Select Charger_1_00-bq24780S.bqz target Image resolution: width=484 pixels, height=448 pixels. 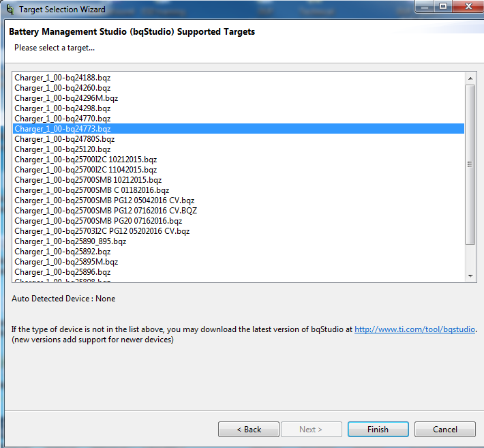[64, 139]
